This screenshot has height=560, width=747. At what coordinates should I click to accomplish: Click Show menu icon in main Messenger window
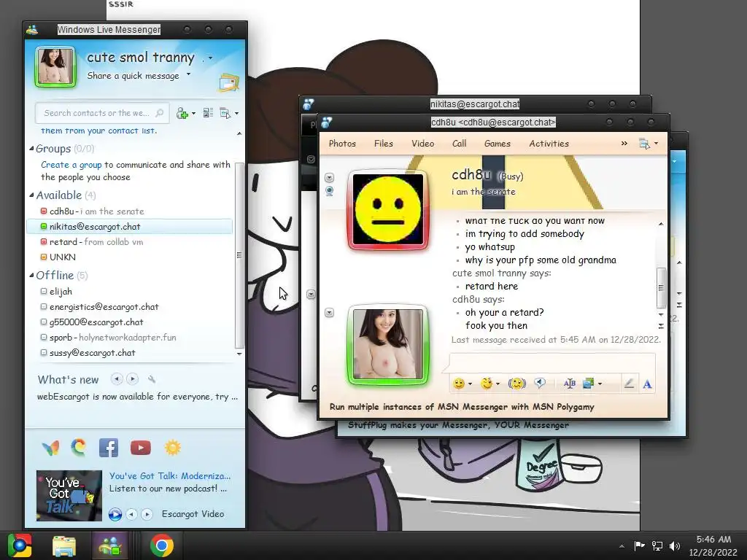click(x=225, y=113)
